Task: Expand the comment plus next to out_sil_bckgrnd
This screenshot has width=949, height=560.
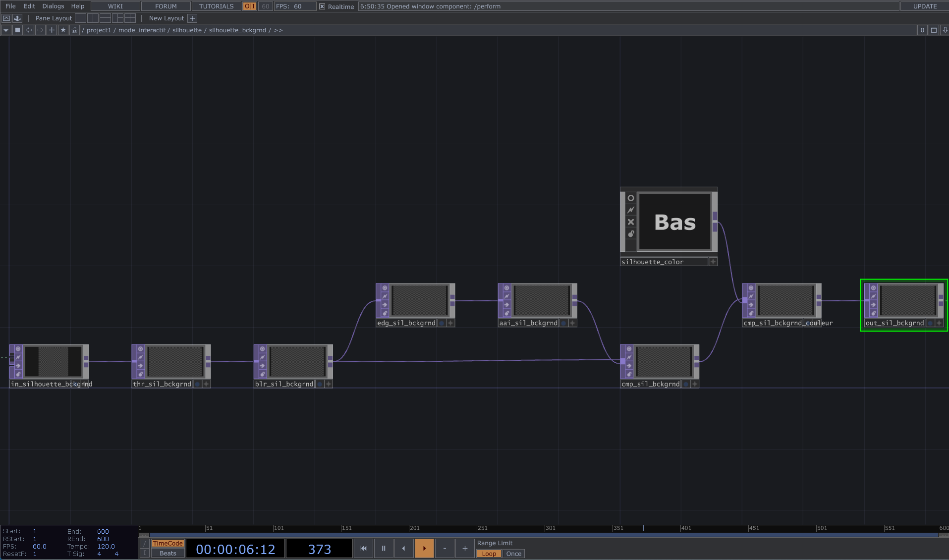Action: [940, 323]
